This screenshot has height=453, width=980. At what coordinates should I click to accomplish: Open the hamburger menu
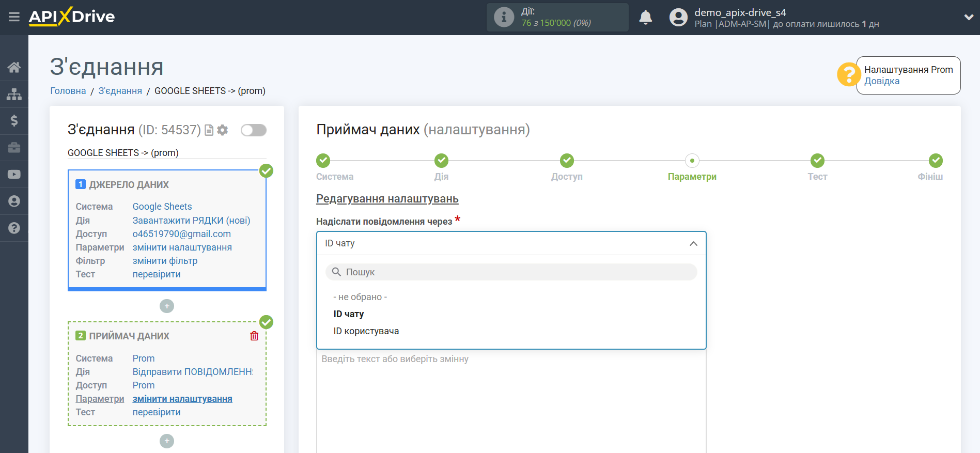14,17
